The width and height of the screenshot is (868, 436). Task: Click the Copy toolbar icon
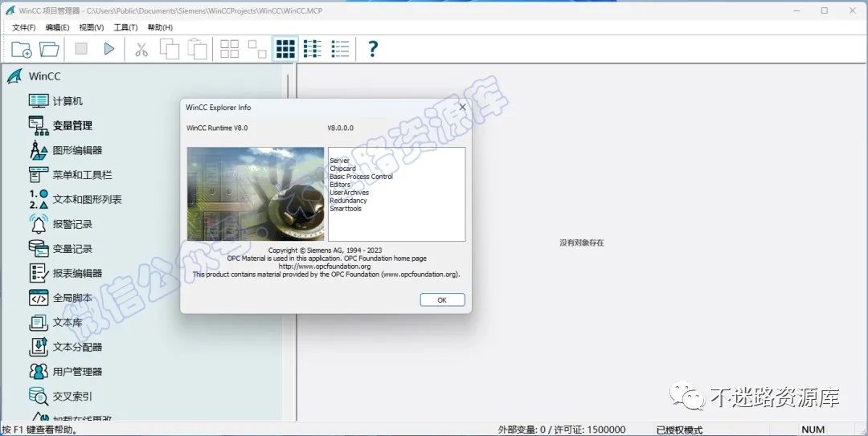[x=170, y=49]
